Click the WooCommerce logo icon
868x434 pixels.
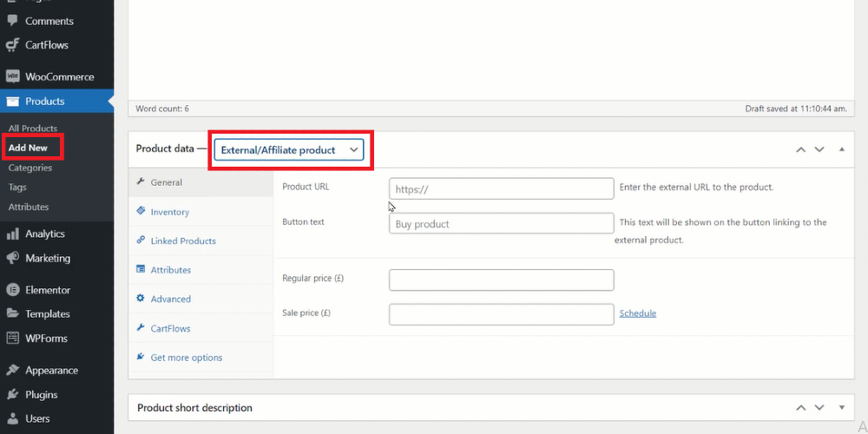(x=13, y=76)
